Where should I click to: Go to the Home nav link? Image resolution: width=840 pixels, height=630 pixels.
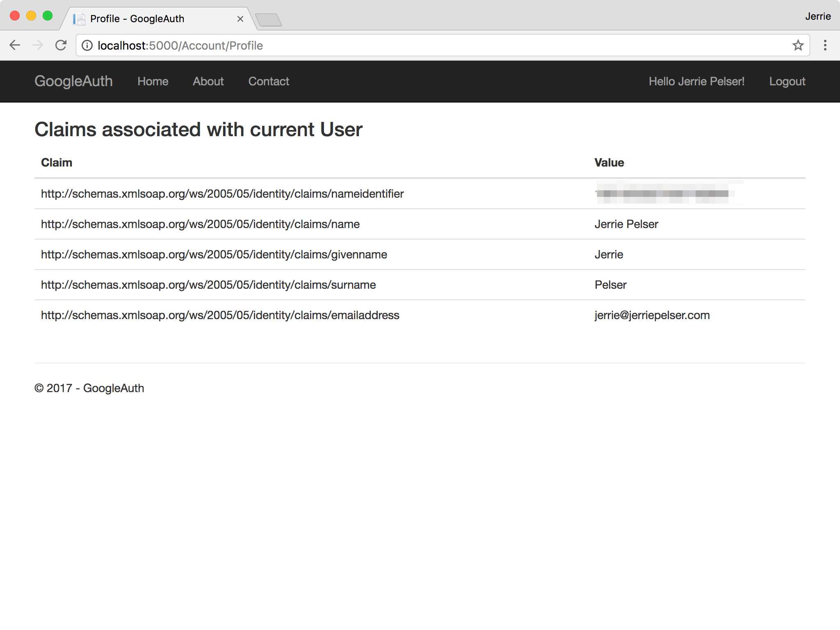pos(153,81)
